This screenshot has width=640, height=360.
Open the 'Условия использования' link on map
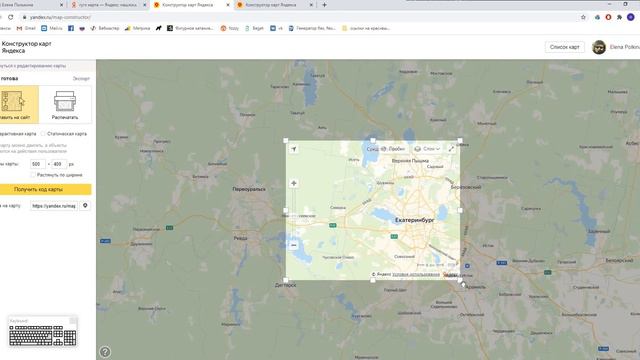416,274
